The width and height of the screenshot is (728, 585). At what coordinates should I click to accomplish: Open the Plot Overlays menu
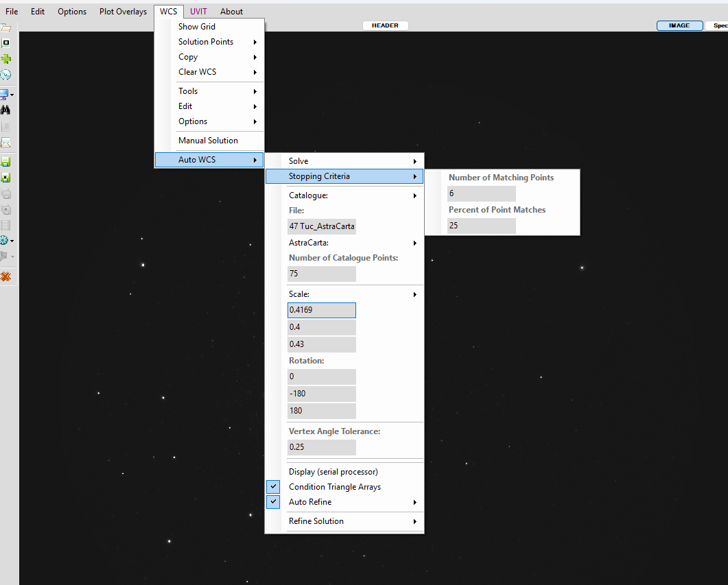(x=123, y=12)
